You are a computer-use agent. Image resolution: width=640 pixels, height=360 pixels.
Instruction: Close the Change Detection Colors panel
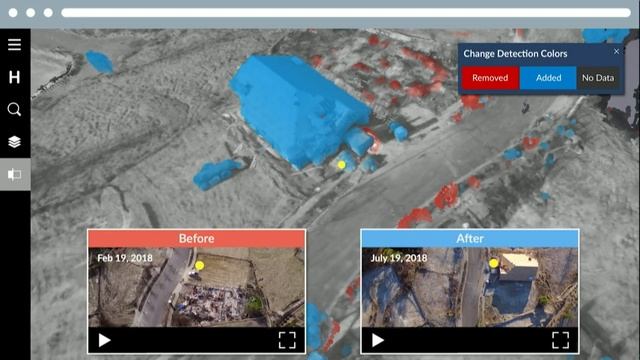coord(616,51)
